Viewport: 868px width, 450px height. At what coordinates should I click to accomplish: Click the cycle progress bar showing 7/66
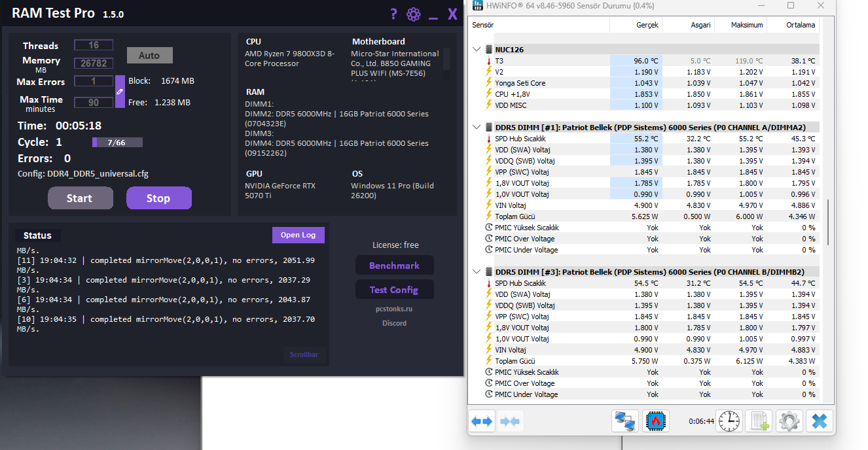pyautogui.click(x=117, y=143)
